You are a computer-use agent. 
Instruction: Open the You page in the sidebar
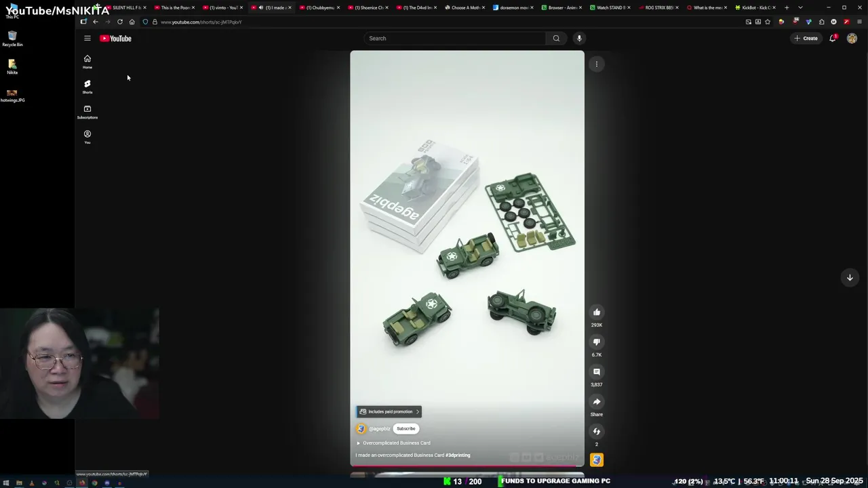click(x=87, y=137)
